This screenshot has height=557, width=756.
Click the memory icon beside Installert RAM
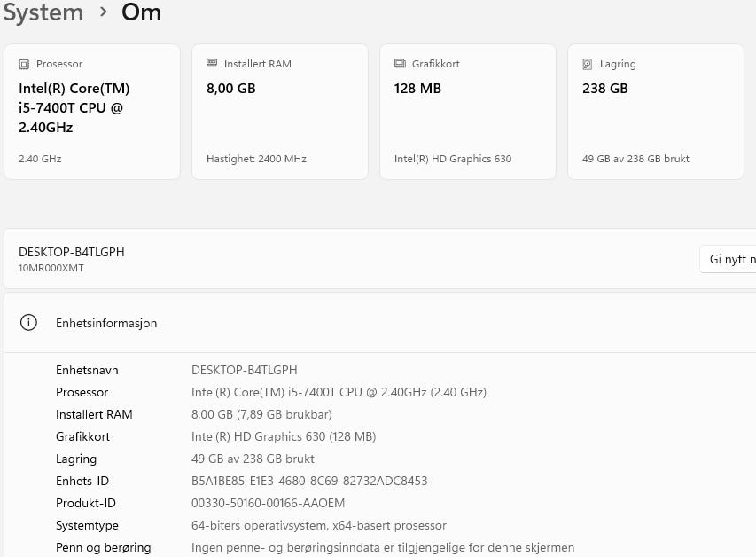click(212, 63)
